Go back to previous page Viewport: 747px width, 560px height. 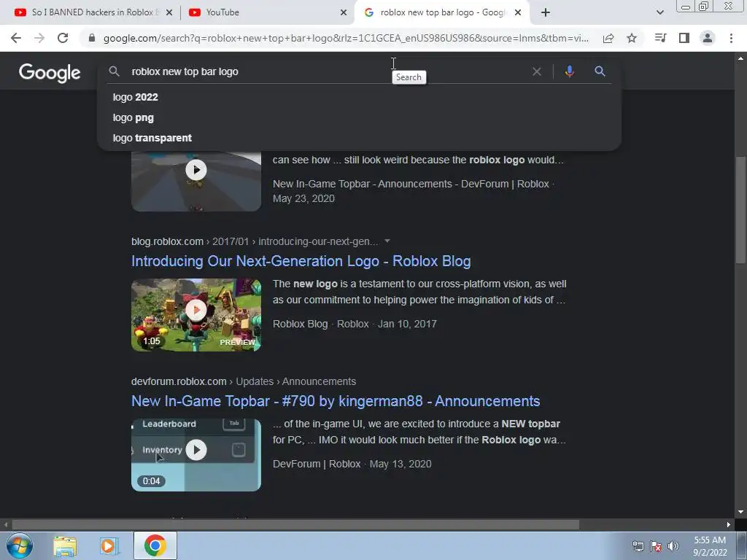click(16, 38)
